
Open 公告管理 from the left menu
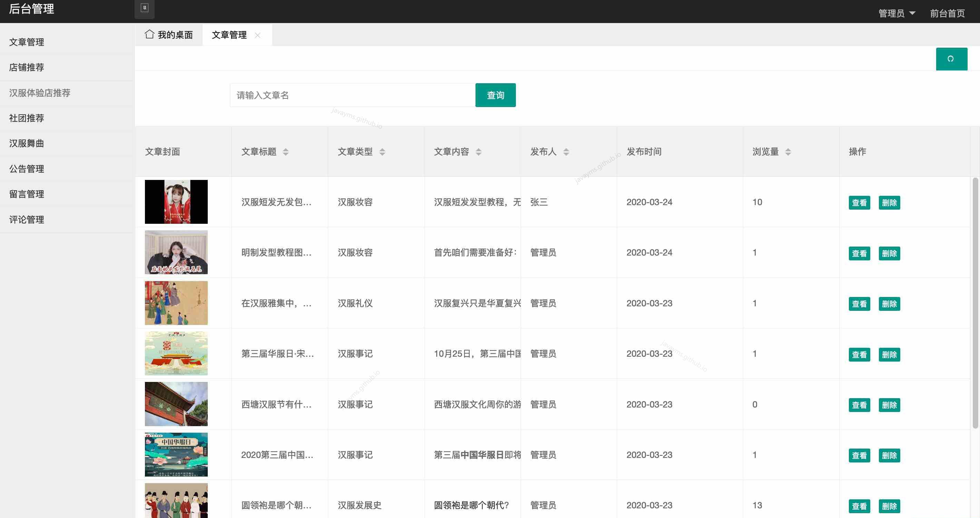pyautogui.click(x=26, y=169)
